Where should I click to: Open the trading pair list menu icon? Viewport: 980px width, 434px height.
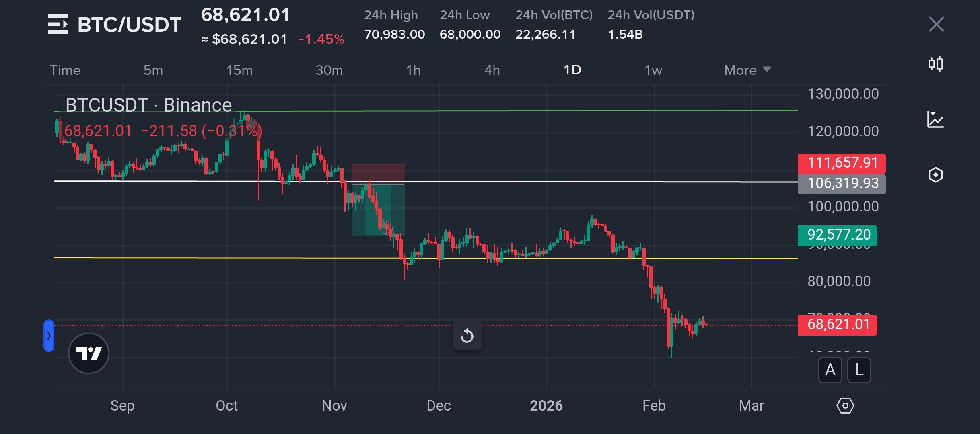tap(58, 25)
